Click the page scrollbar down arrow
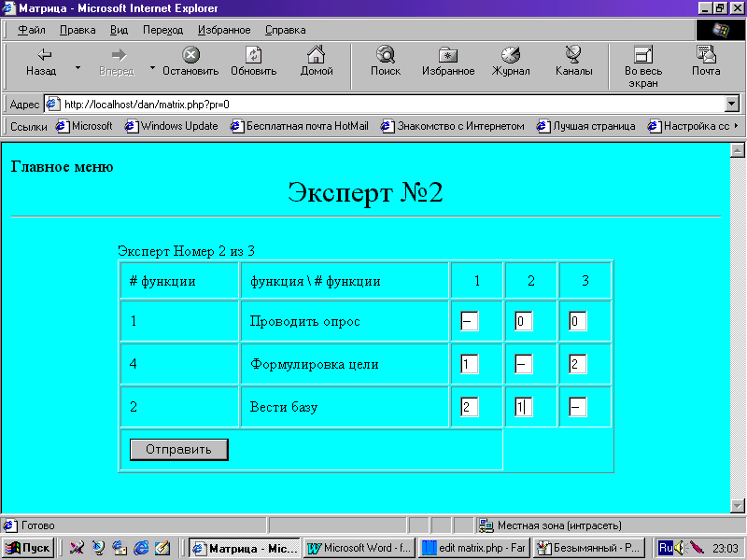747x560 pixels. tap(738, 505)
